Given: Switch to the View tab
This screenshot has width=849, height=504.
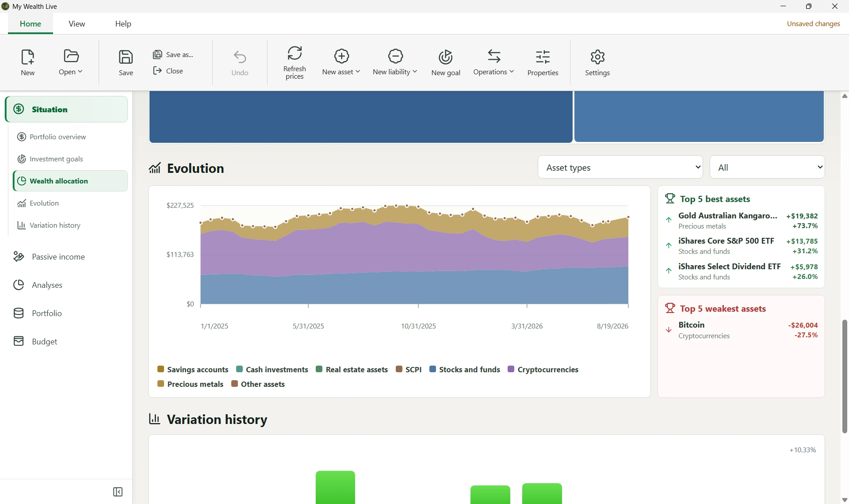Looking at the screenshot, I should (77, 24).
